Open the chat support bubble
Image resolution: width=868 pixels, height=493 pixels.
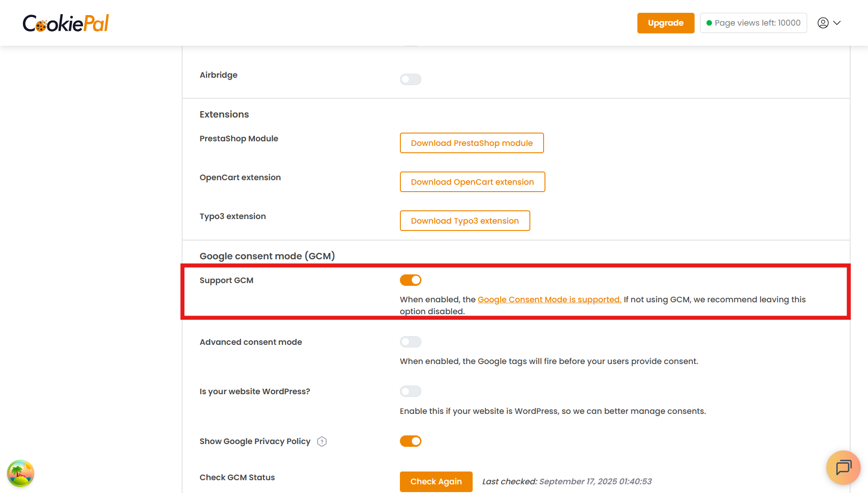843,468
